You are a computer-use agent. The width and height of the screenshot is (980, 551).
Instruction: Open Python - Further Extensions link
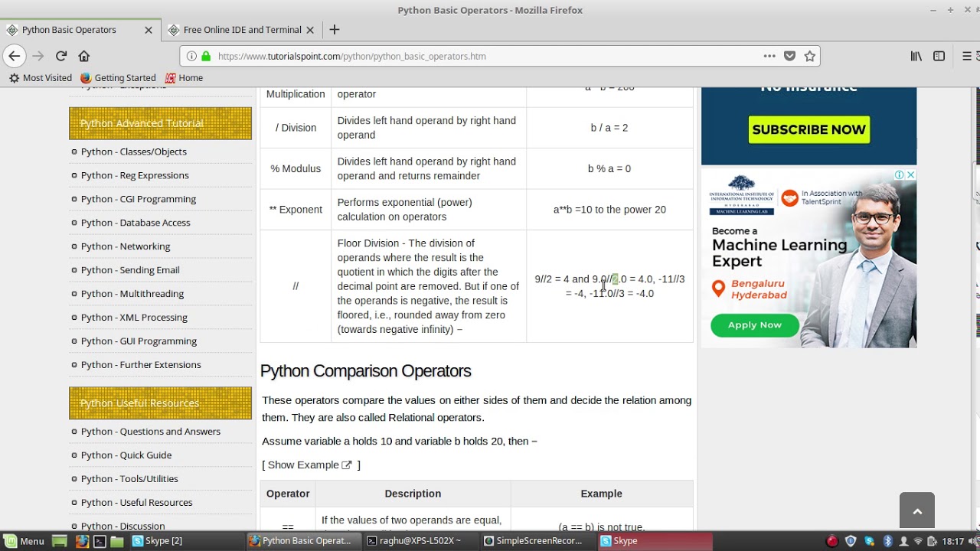(x=141, y=365)
